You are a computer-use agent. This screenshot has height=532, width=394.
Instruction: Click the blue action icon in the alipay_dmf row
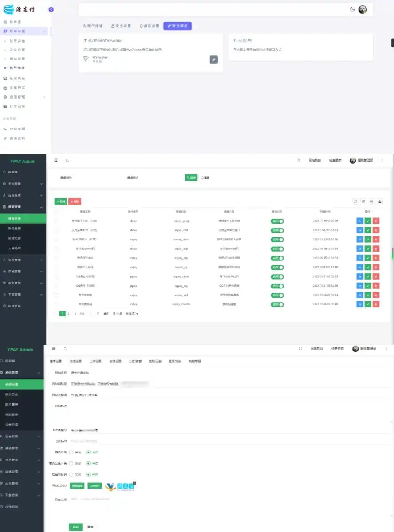360,230
